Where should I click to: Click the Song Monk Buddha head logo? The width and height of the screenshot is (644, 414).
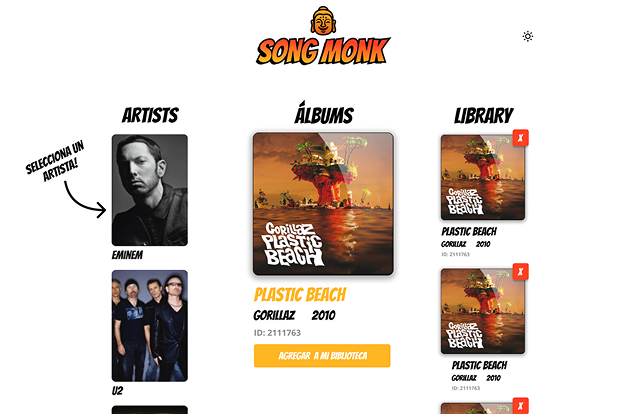[323, 21]
